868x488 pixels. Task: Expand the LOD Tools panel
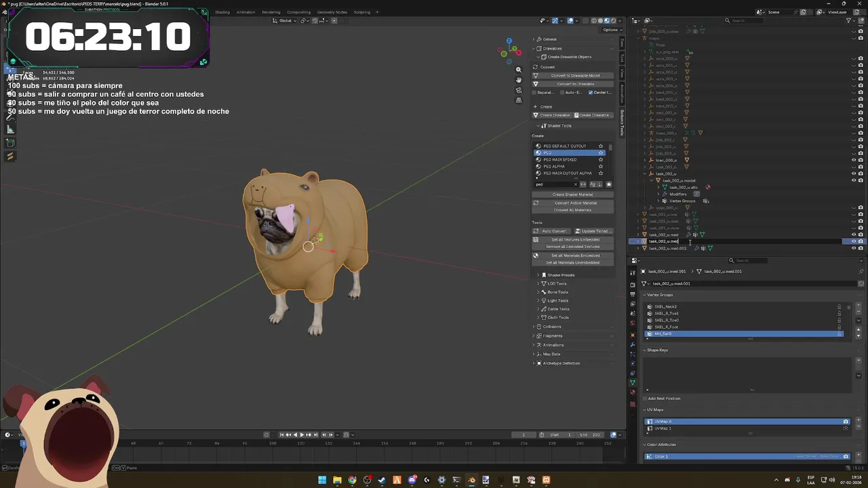pyautogui.click(x=557, y=284)
